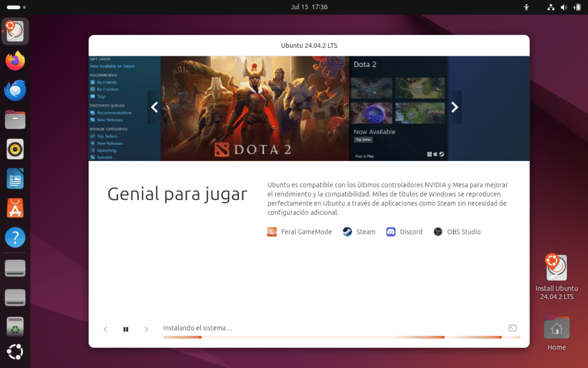Click the volume speaker icon in the top bar
The image size is (588, 368).
(x=564, y=7)
